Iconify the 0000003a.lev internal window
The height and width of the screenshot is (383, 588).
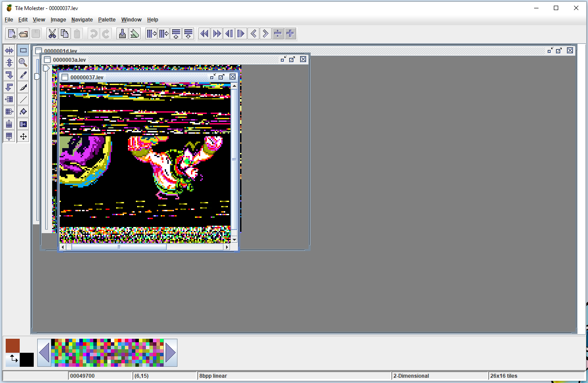(283, 59)
